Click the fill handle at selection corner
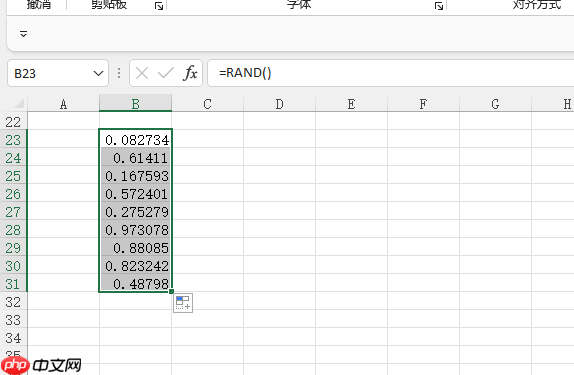Screen dimensions: 574x375 (171, 292)
